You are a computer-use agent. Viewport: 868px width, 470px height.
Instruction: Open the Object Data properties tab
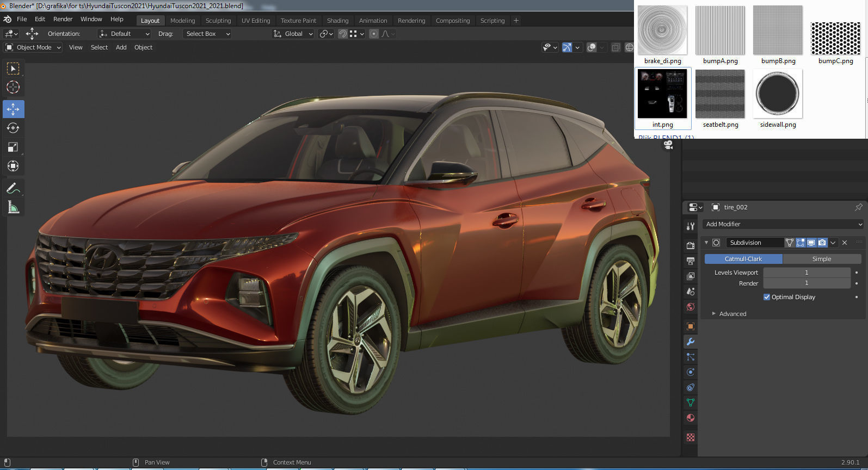[691, 403]
